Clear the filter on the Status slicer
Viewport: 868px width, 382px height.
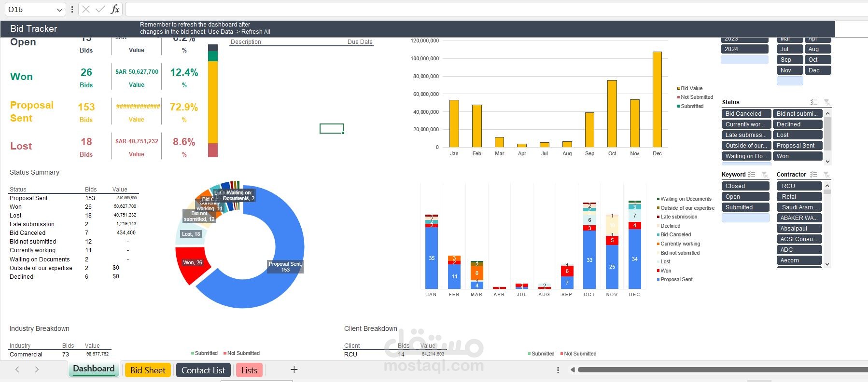click(x=827, y=102)
